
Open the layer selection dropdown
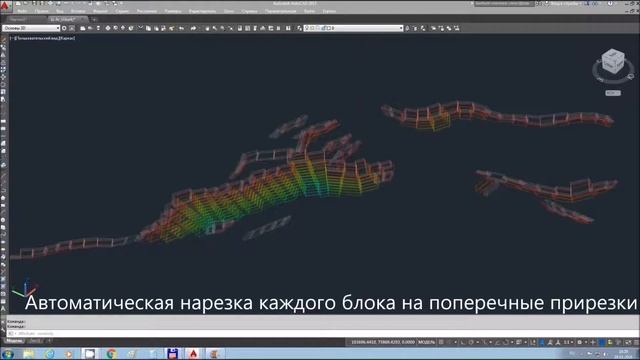click(353, 28)
